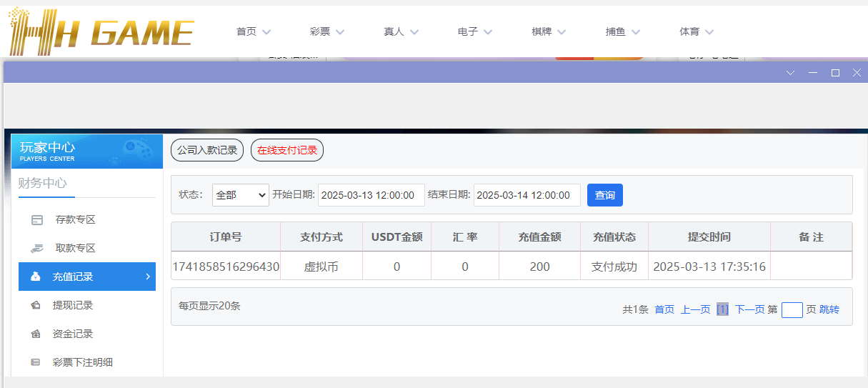This screenshot has height=388, width=868.
Task: Click the 开始日期 date field
Action: pyautogui.click(x=371, y=195)
